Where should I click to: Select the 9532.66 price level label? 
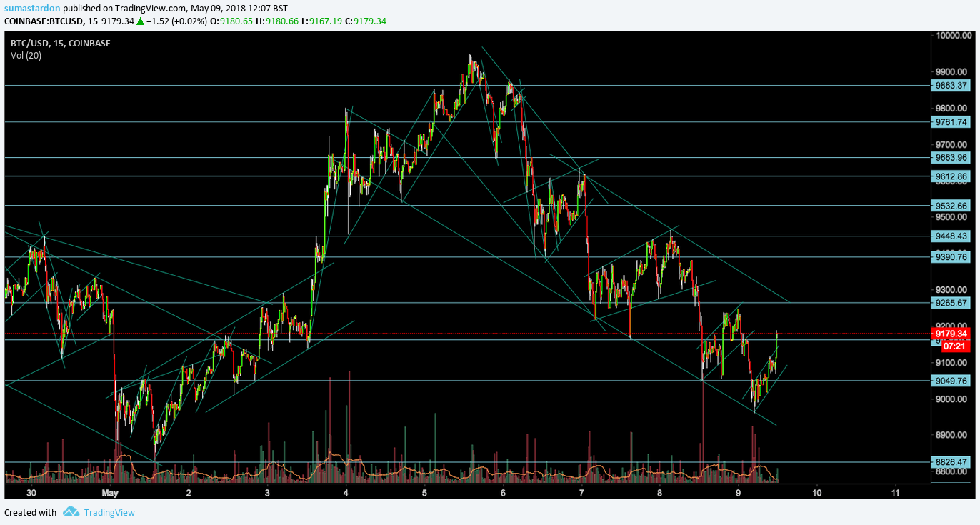pyautogui.click(x=951, y=206)
